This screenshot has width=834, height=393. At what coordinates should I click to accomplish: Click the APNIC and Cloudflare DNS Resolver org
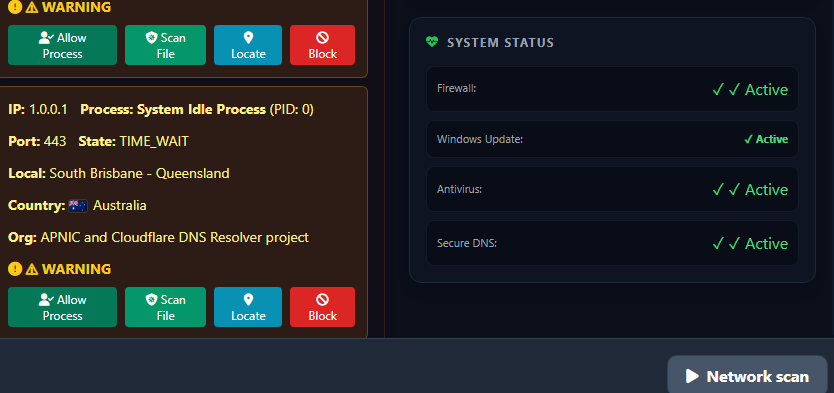174,238
